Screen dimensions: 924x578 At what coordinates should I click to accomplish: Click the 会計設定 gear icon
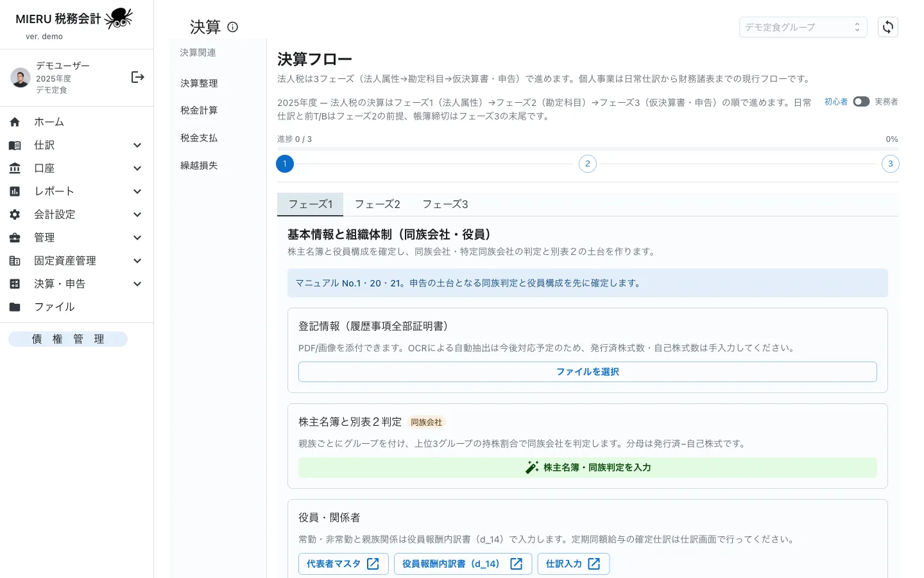pyautogui.click(x=15, y=215)
